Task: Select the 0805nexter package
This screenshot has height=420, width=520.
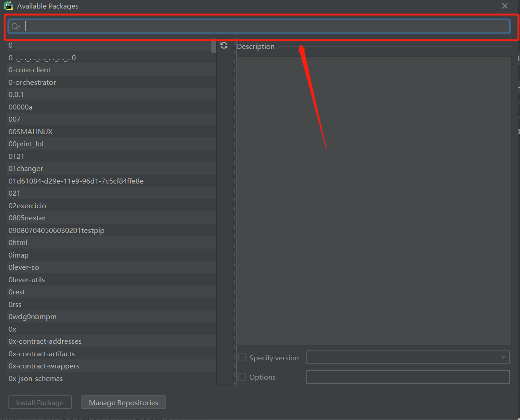Action: pos(112,218)
